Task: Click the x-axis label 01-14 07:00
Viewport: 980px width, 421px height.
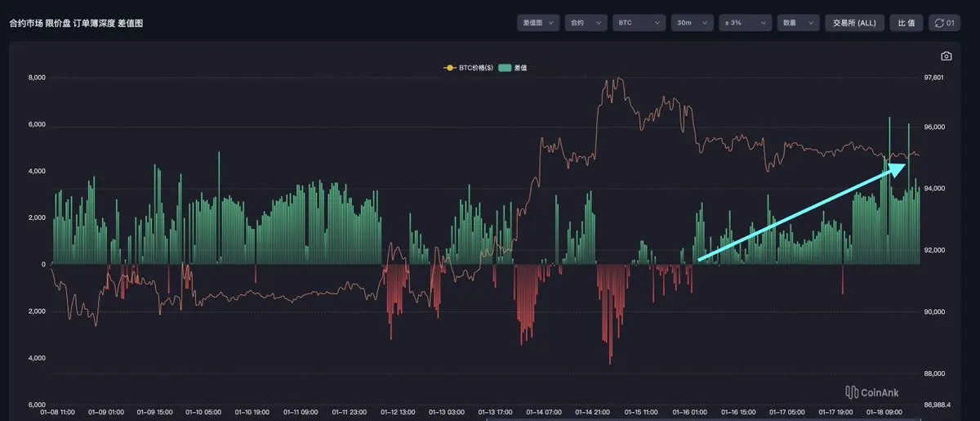Action: point(544,414)
